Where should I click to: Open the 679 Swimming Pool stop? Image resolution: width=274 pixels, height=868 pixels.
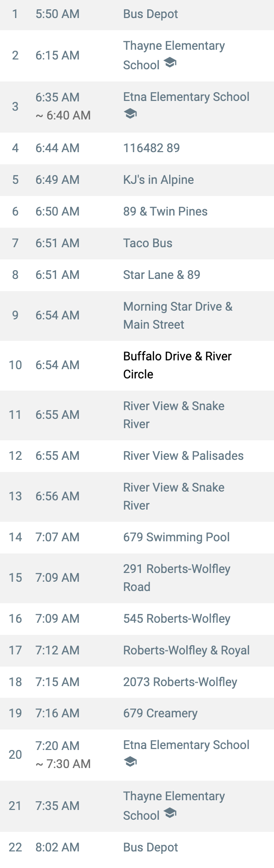pos(137,537)
